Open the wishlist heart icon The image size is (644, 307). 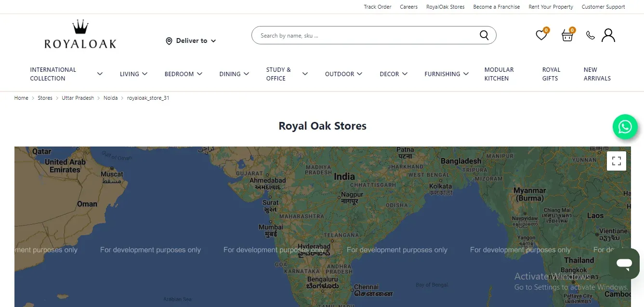coord(541,35)
